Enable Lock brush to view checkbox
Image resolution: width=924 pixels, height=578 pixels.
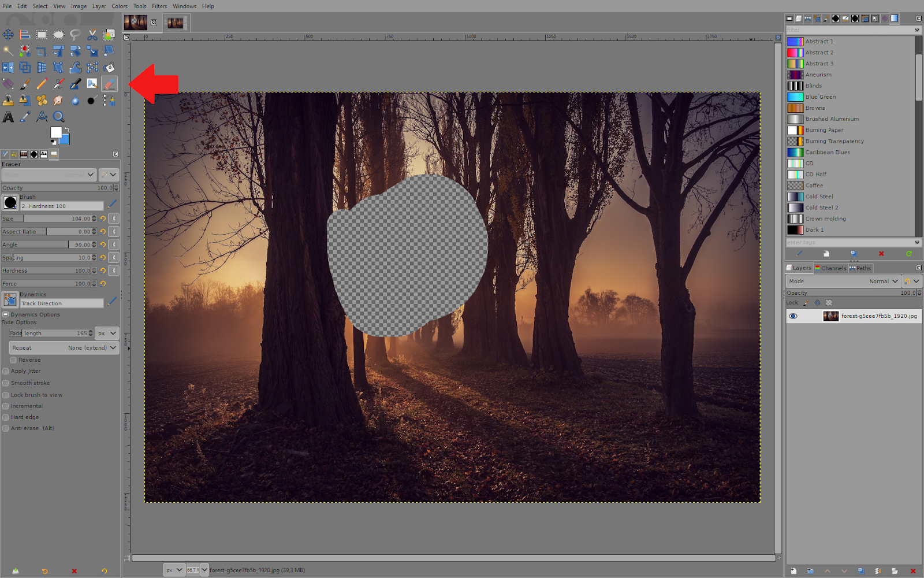click(6, 395)
